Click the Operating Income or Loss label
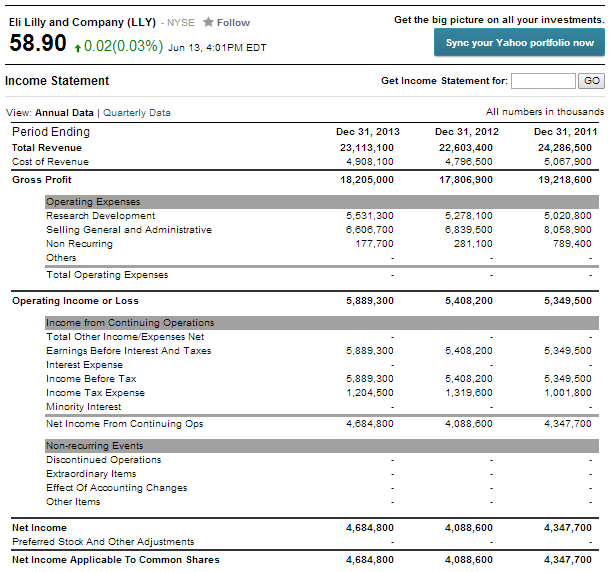The height and width of the screenshot is (572, 612). (75, 301)
